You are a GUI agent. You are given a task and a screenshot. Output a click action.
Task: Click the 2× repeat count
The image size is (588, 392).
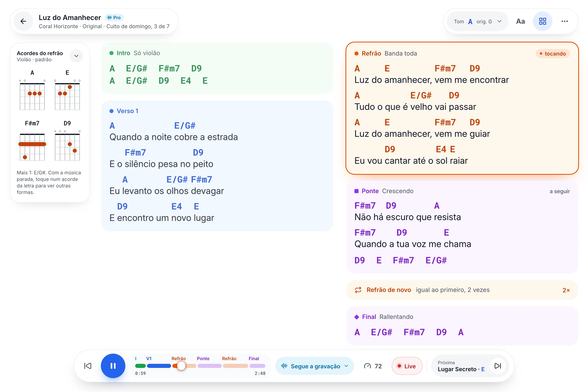click(x=566, y=290)
